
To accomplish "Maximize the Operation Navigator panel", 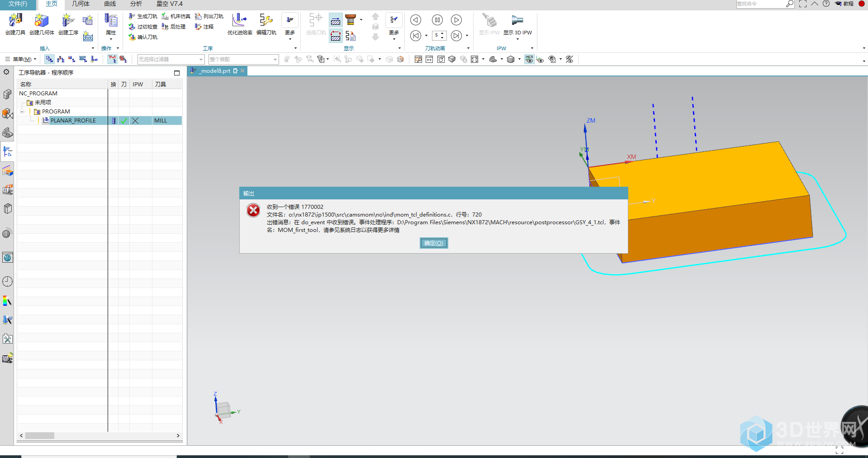I will [177, 73].
